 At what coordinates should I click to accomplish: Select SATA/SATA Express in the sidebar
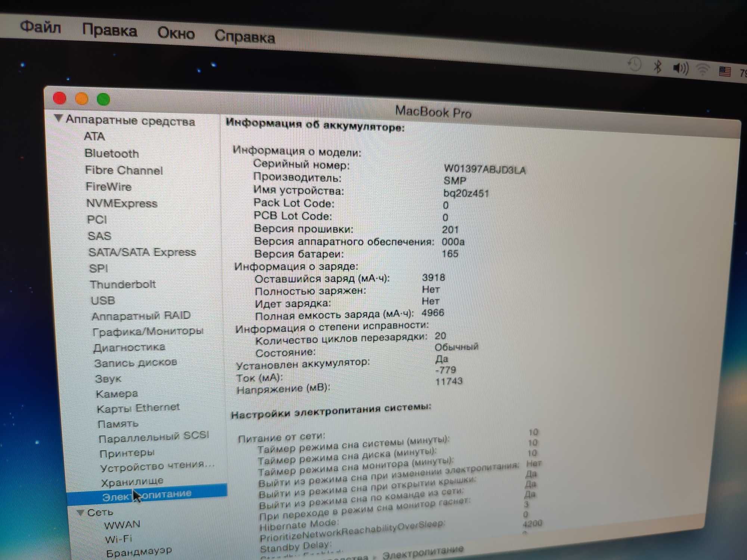(x=142, y=252)
